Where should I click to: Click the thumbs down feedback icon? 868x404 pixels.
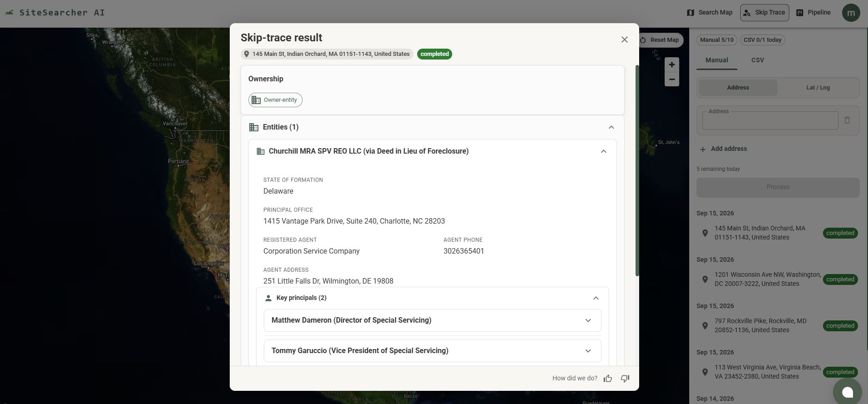(x=625, y=379)
